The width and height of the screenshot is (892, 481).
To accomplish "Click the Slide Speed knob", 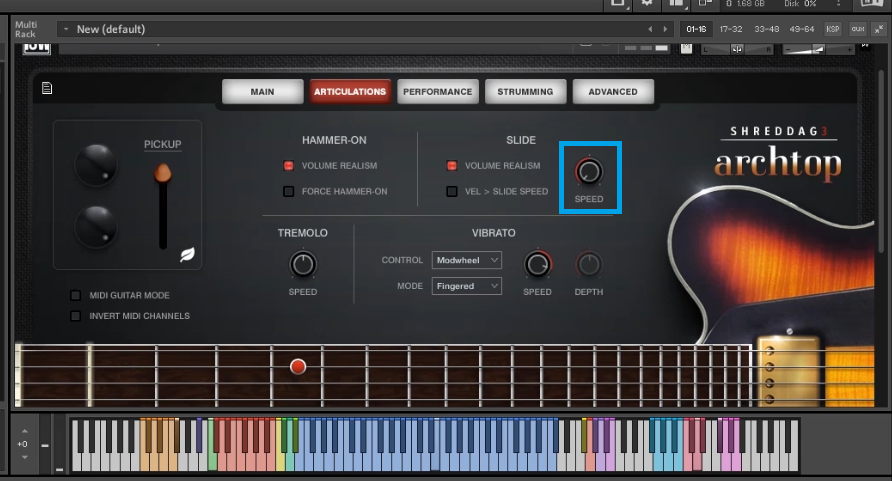I will (x=589, y=172).
